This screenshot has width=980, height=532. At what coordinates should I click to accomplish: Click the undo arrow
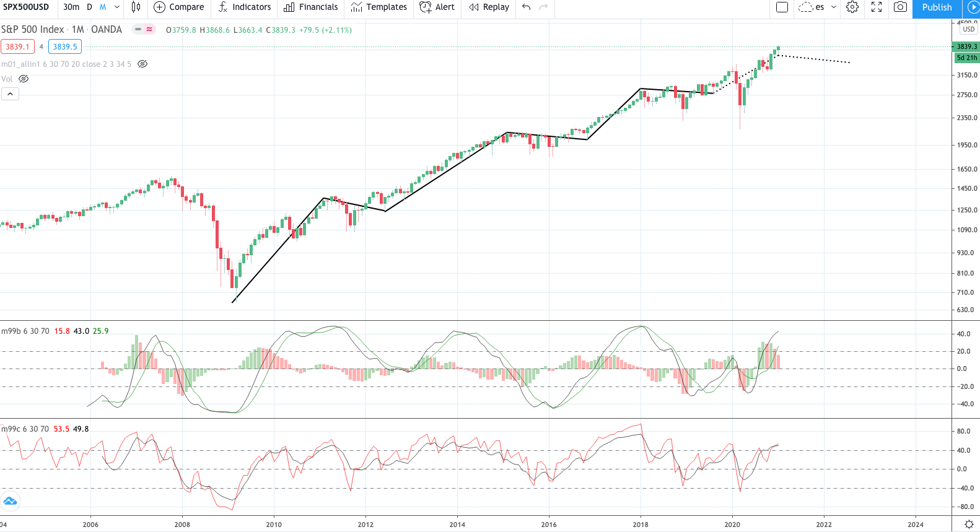coord(527,7)
